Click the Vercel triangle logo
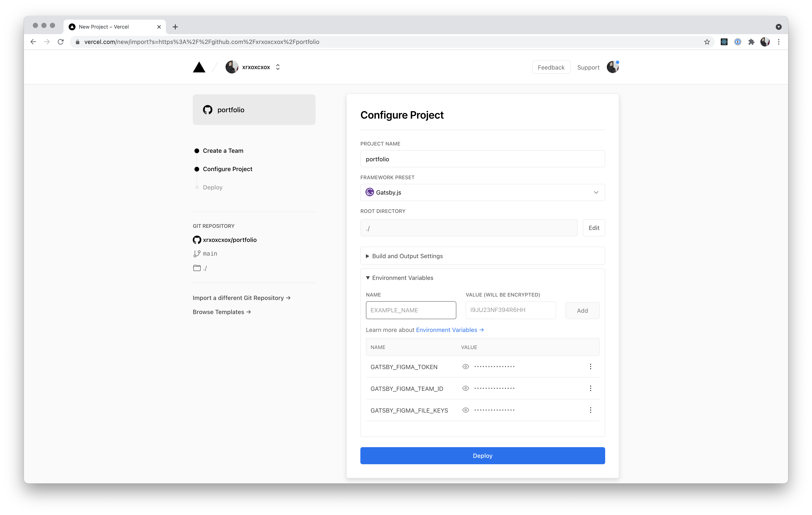This screenshot has height=515, width=812. 199,67
